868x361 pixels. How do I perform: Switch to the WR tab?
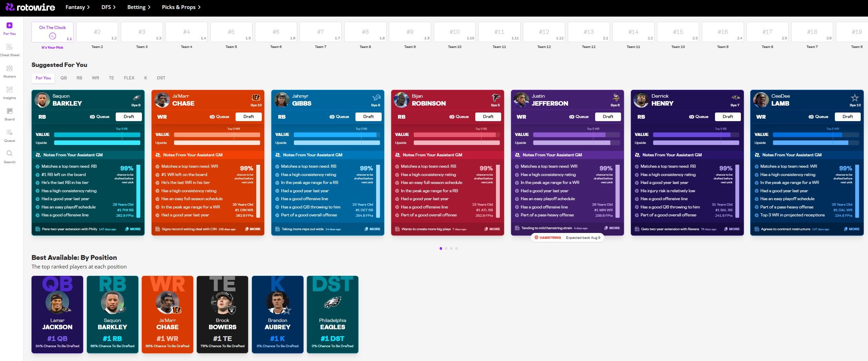[x=95, y=78]
